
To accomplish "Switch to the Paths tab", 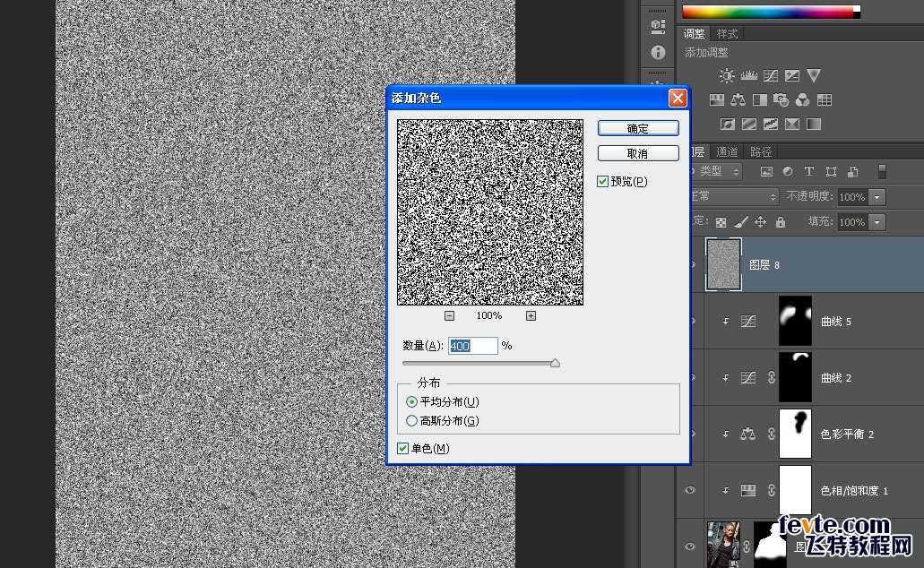I will click(761, 151).
